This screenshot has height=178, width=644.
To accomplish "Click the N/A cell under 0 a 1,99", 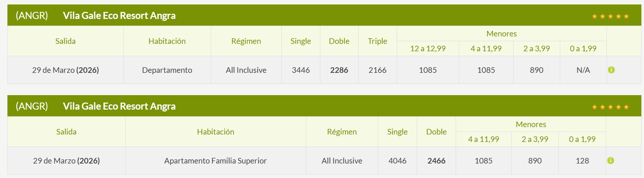I will click(583, 70).
